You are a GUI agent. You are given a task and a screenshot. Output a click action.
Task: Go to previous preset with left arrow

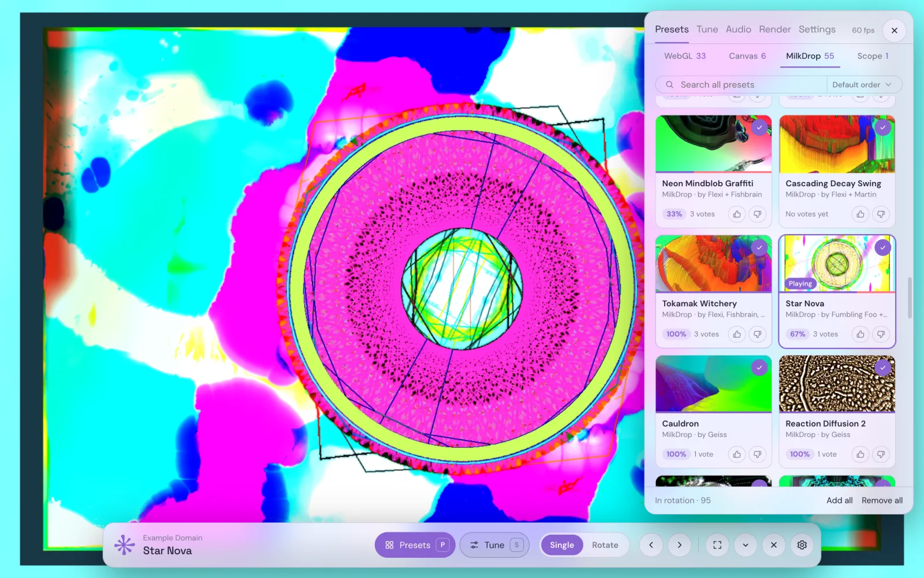651,545
